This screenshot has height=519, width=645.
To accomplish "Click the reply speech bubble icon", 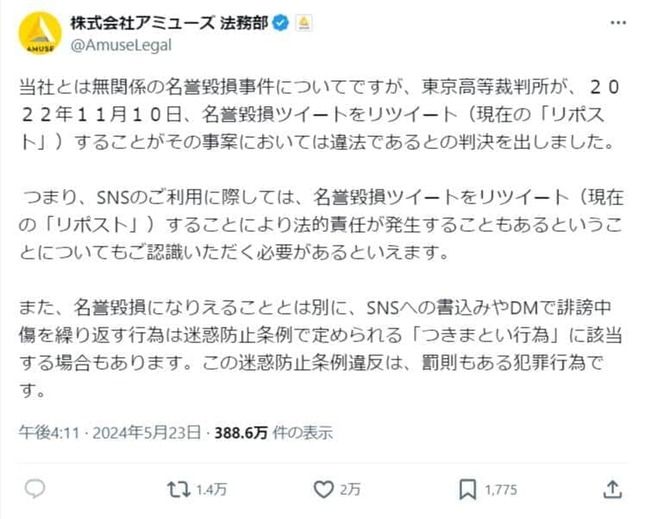I will (35, 489).
